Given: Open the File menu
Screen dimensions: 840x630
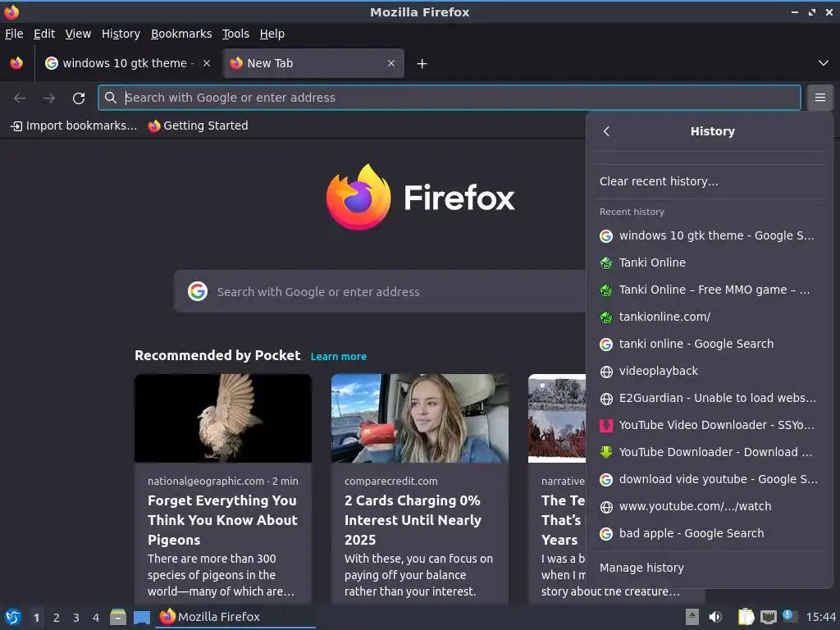Looking at the screenshot, I should point(14,34).
